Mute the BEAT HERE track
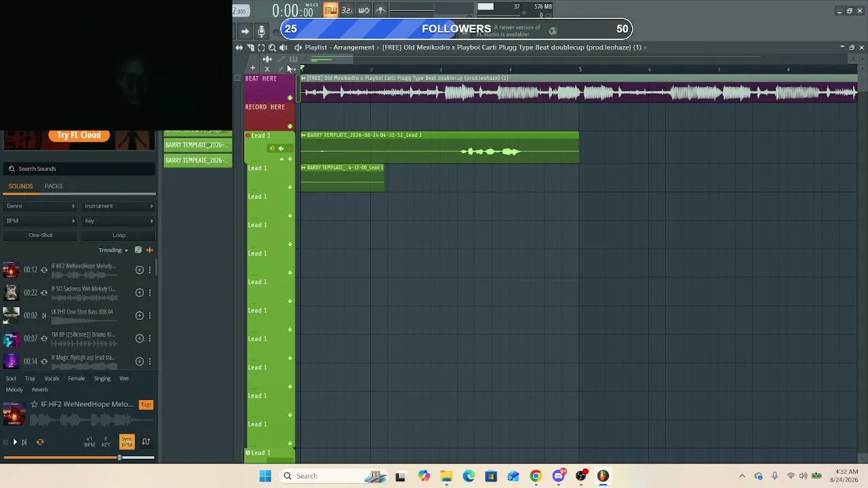The width and height of the screenshot is (868, 488). point(290,98)
